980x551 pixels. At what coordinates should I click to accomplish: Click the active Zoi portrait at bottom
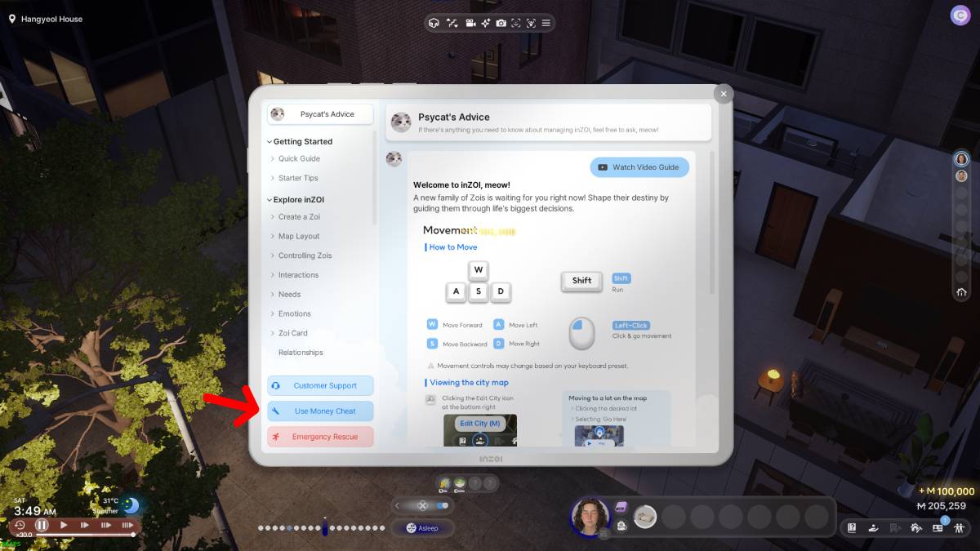(590, 517)
